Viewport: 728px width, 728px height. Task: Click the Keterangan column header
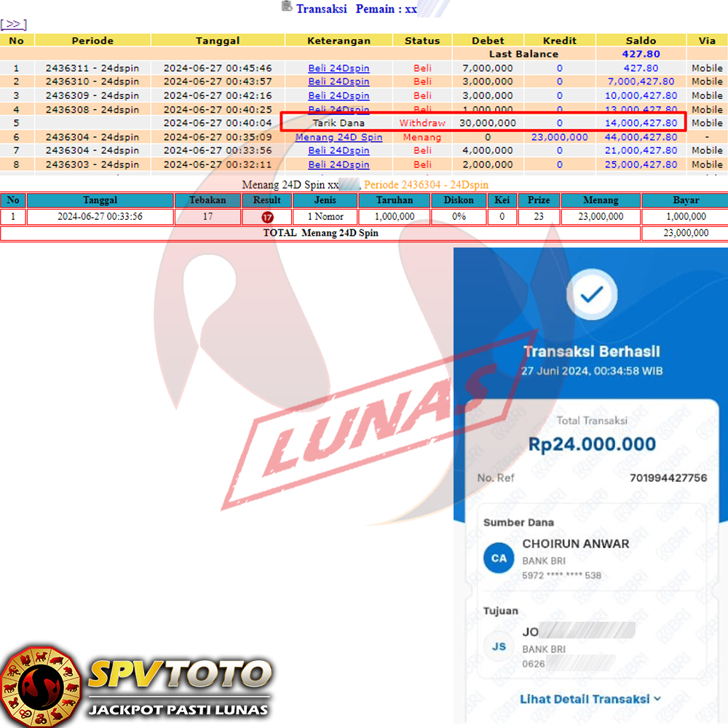(x=339, y=41)
